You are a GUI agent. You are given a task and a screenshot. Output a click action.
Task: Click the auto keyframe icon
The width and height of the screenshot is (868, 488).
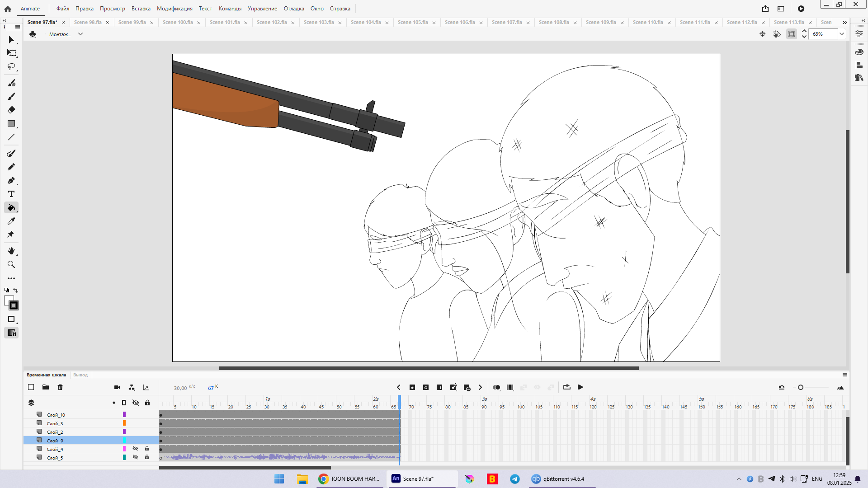[453, 387]
